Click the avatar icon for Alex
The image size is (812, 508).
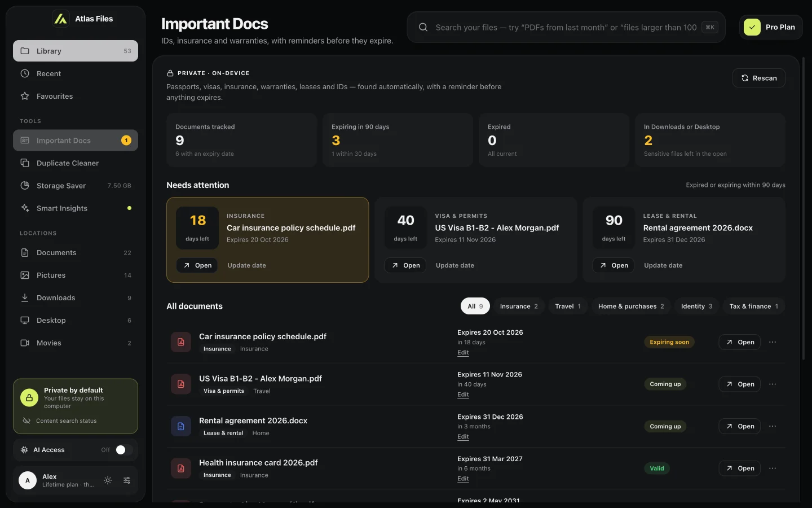click(x=28, y=480)
